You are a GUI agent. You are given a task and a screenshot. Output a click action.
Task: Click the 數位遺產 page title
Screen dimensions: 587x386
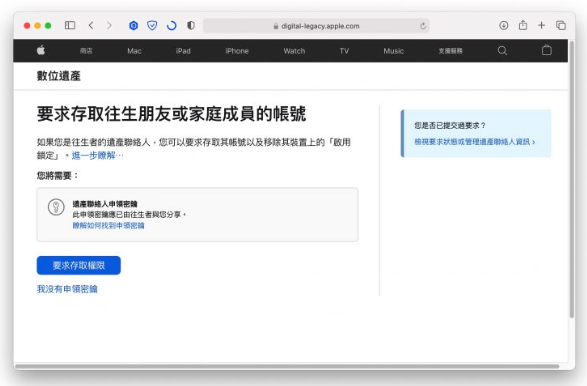(x=59, y=76)
